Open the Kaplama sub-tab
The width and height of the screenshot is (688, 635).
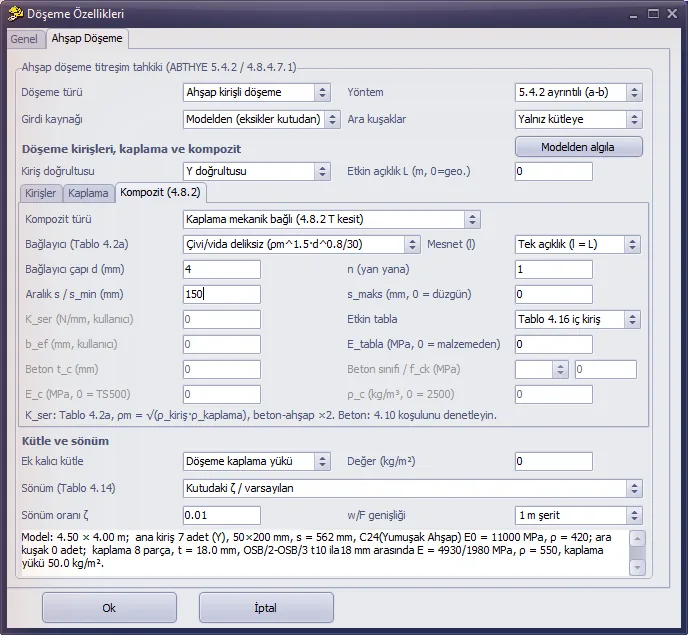tap(88, 194)
